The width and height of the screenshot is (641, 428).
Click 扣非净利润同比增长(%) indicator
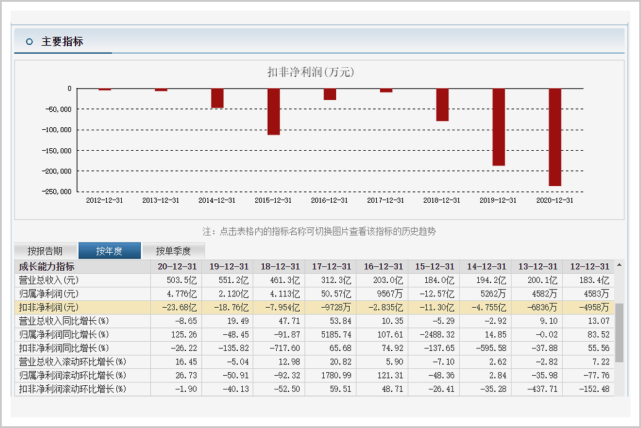[x=64, y=348]
